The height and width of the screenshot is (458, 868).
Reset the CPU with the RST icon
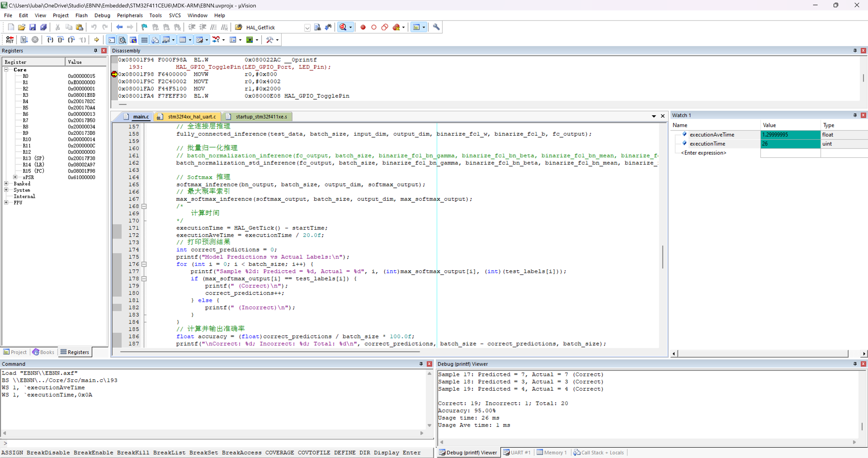tap(10, 40)
